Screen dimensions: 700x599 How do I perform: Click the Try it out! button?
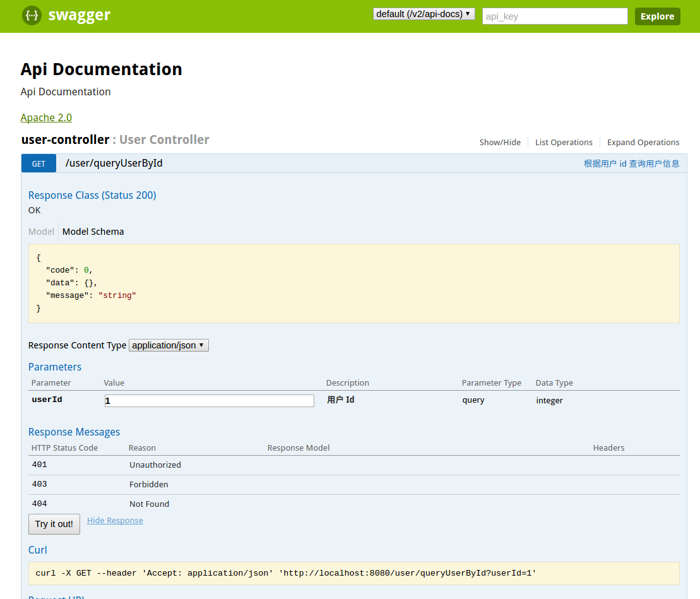coord(54,524)
